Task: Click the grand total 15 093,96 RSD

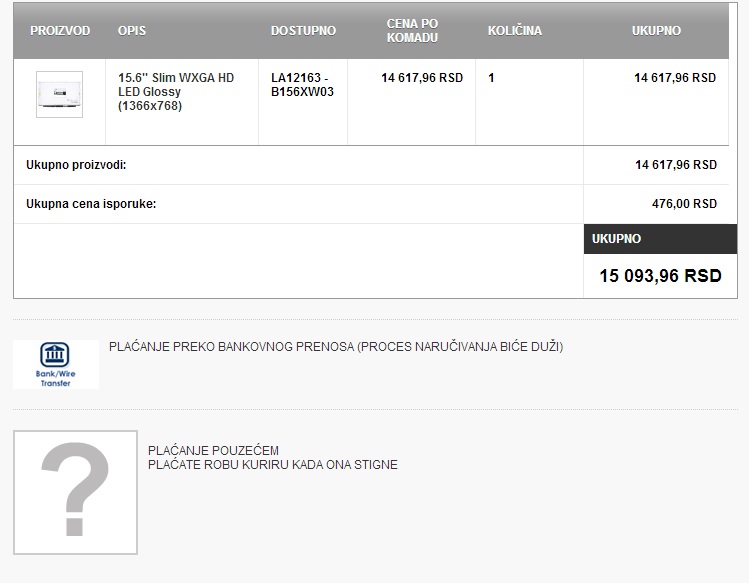Action: point(660,276)
